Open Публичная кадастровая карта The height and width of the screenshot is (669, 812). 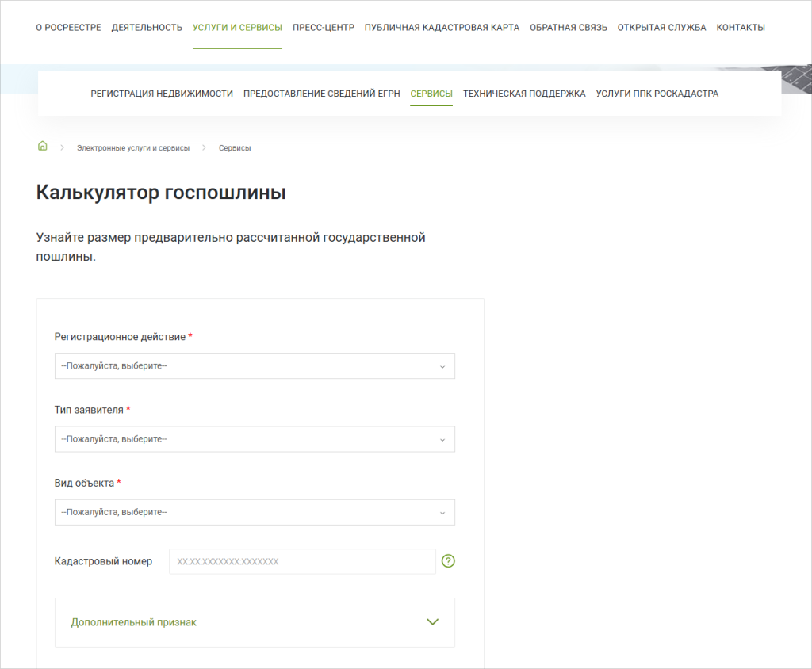(x=442, y=28)
